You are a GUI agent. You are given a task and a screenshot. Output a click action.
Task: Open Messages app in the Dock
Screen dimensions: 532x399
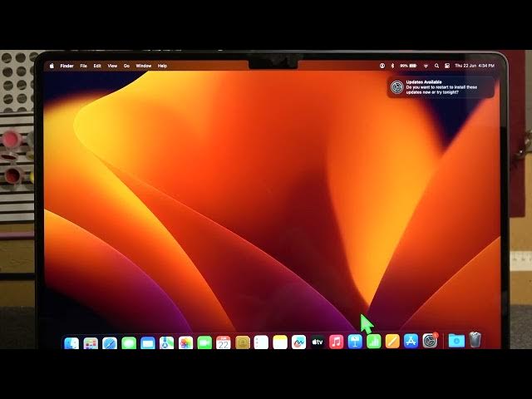129,342
